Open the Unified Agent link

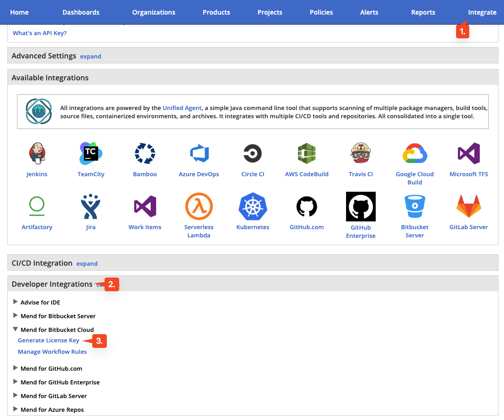click(182, 108)
